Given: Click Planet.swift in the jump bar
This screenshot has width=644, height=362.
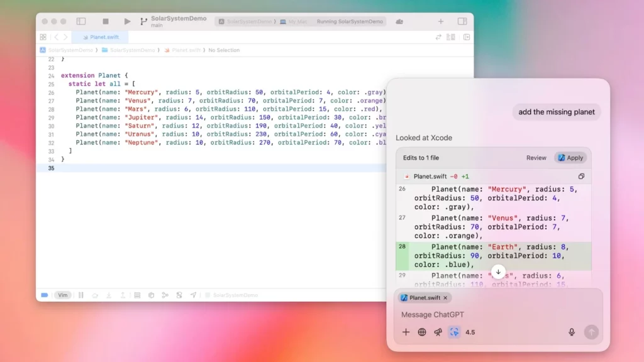Looking at the screenshot, I should (182, 50).
